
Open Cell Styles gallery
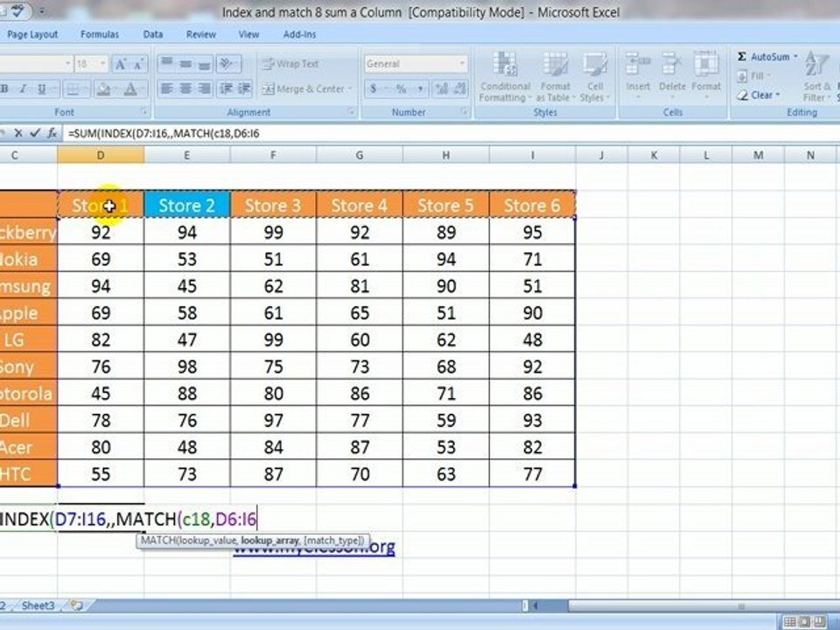(x=594, y=77)
